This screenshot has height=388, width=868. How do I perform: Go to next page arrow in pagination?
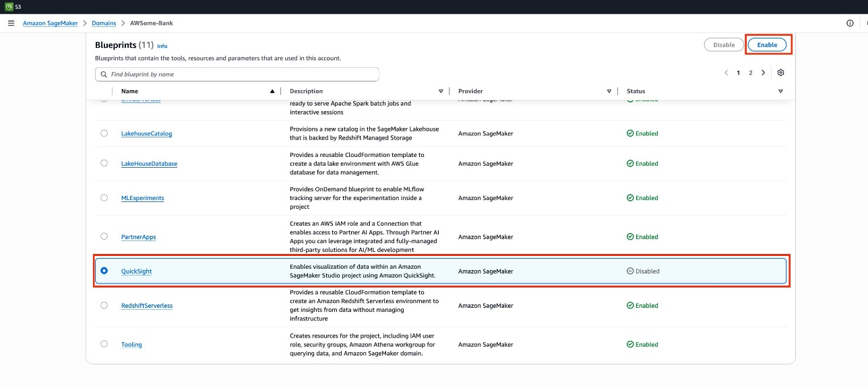763,73
